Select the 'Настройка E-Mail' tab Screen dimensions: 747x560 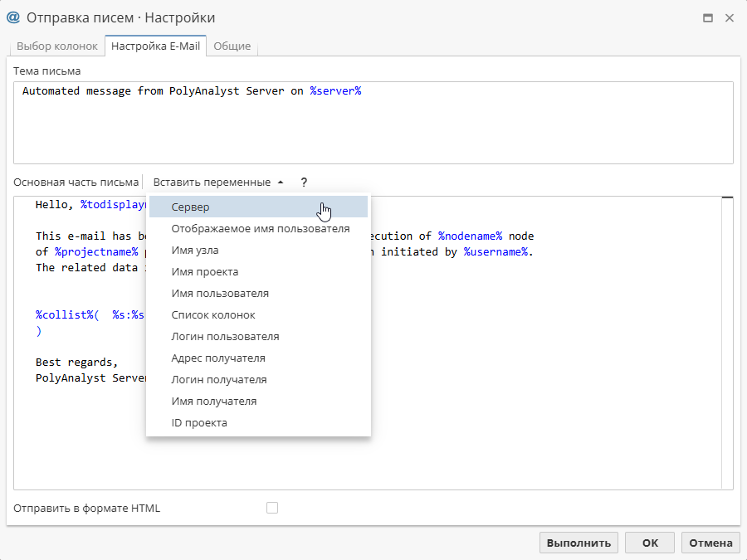[155, 46]
